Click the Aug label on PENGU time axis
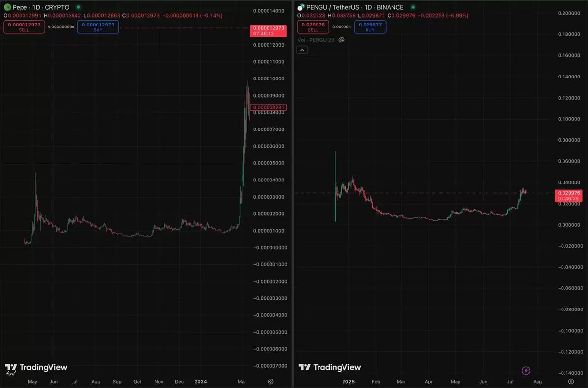This screenshot has height=388, width=588. coord(537,381)
